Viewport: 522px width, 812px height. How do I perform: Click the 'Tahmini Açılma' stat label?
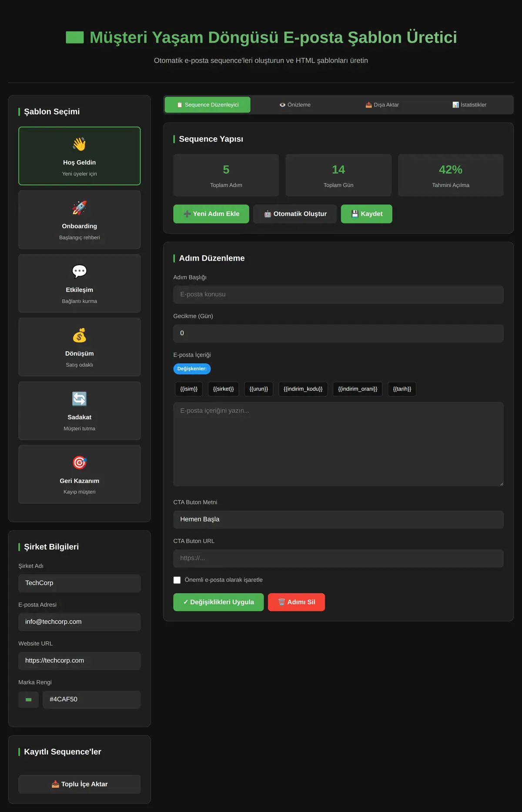coord(451,185)
